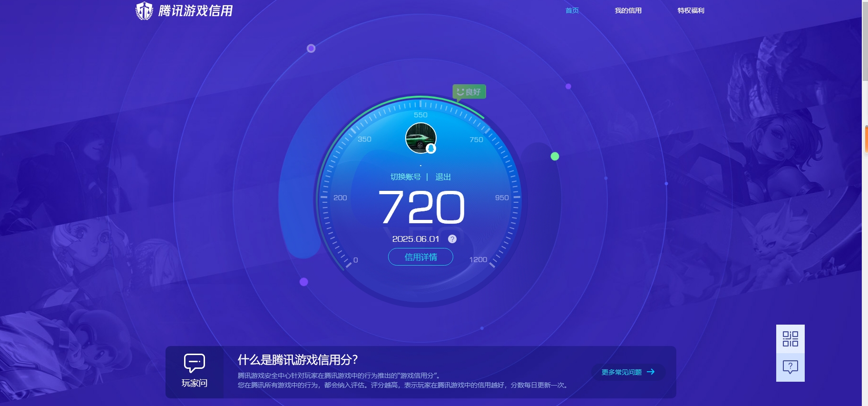Click 退出 to log out
This screenshot has height=406, width=868.
pyautogui.click(x=443, y=177)
